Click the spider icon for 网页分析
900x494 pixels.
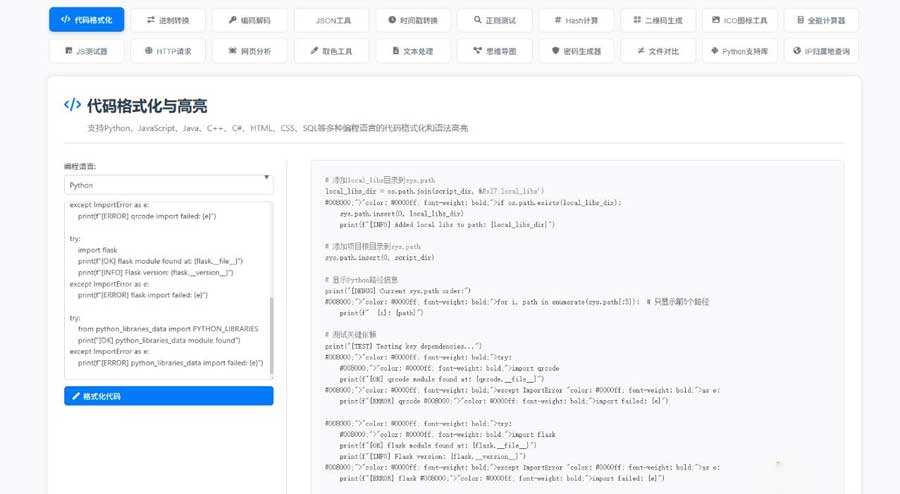[232, 51]
